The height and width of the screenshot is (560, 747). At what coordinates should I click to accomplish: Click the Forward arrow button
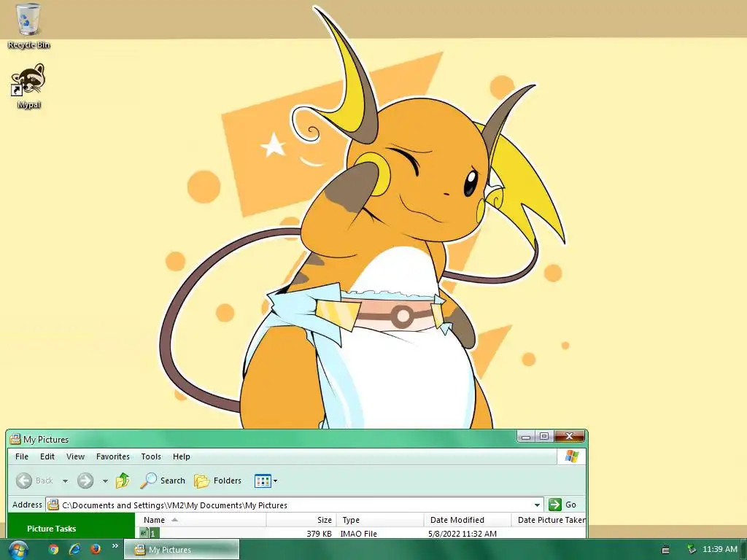85,481
